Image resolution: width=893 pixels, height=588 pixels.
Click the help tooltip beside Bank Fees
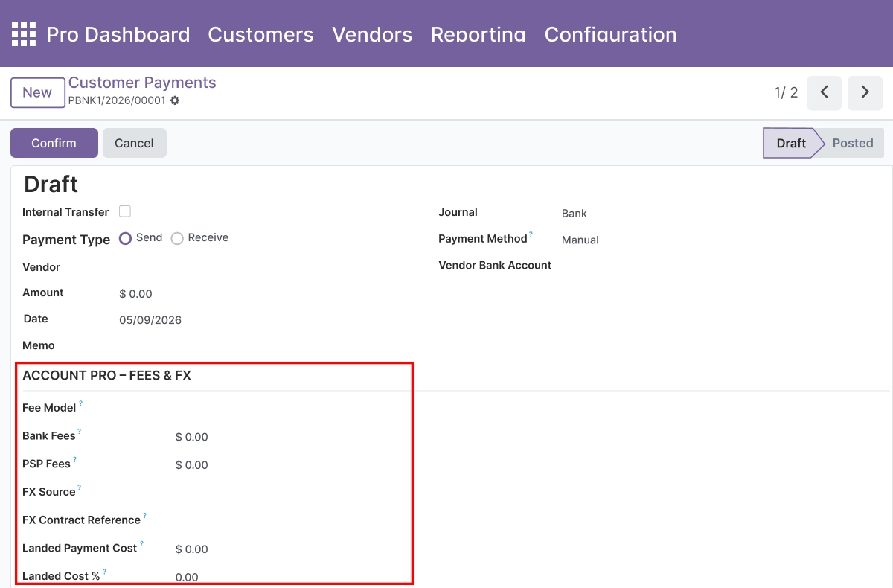coord(79,432)
